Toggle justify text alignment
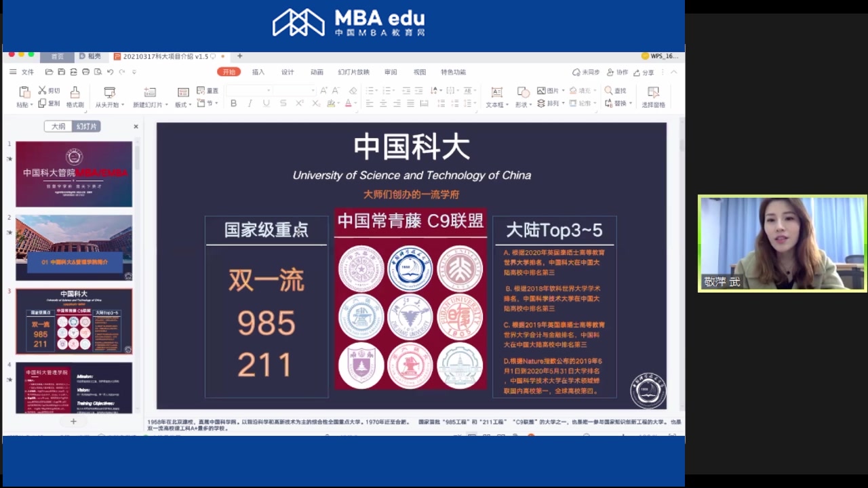This screenshot has width=868, height=488. pos(410,103)
